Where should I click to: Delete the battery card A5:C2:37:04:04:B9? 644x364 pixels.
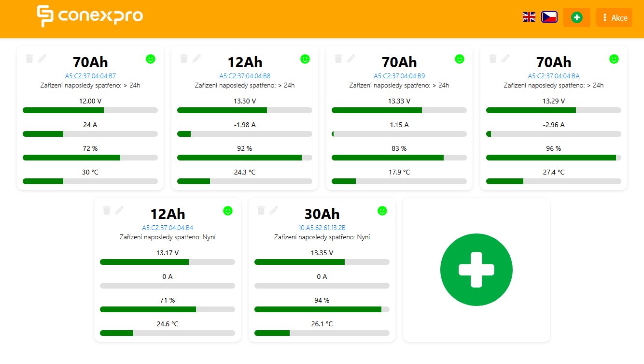click(x=338, y=58)
